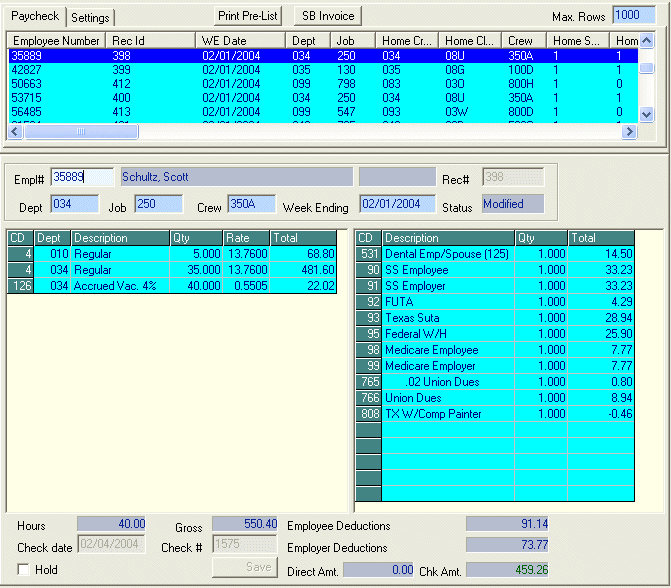Click the Empl# input field
The image size is (671, 588).
pyautogui.click(x=82, y=177)
